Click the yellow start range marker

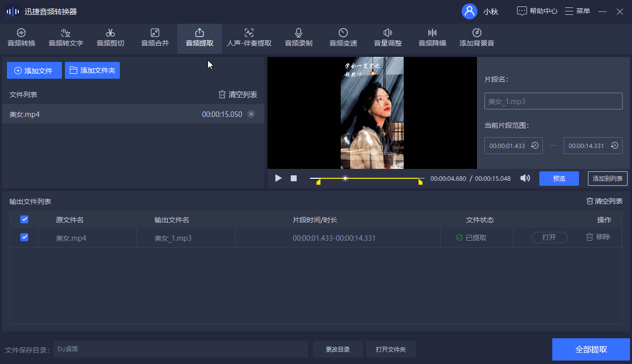(318, 182)
